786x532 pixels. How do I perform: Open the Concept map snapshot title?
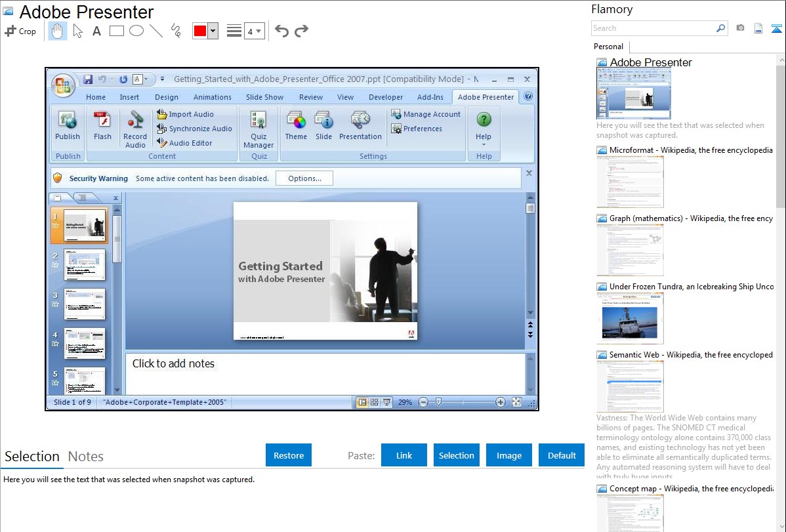coord(692,489)
